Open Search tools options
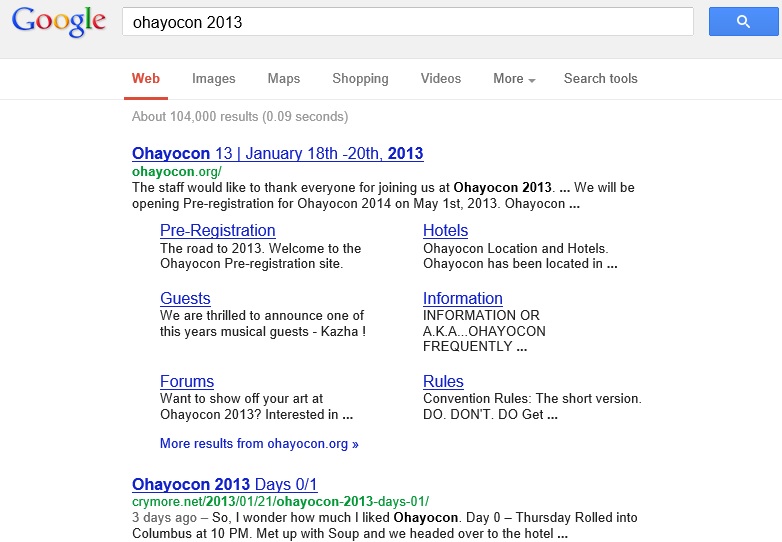 click(x=600, y=79)
